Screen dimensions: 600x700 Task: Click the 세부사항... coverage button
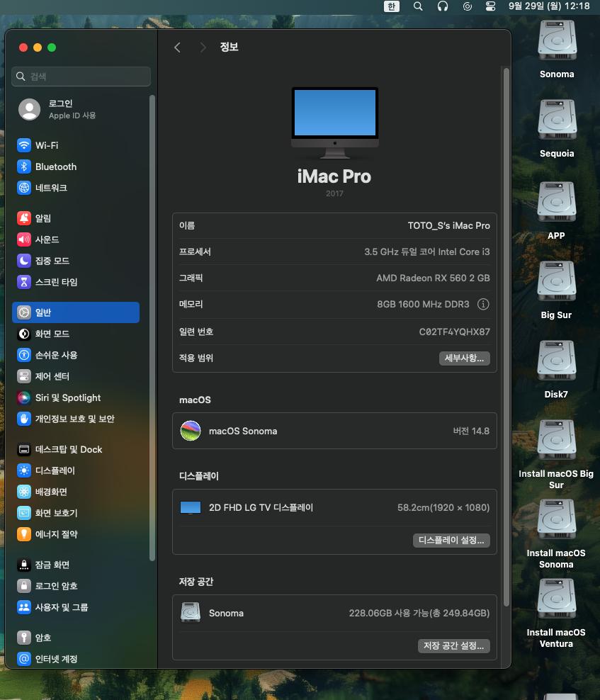(x=464, y=358)
